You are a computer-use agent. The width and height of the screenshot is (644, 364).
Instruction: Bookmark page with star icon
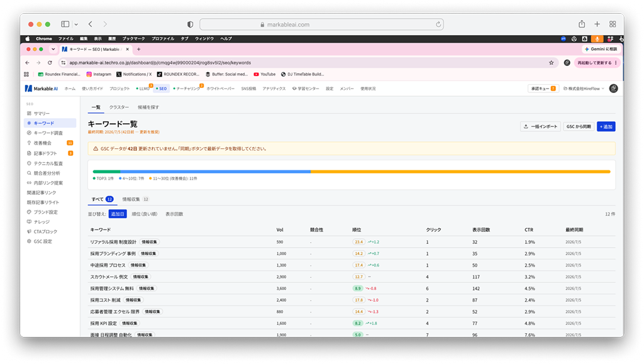(x=551, y=63)
